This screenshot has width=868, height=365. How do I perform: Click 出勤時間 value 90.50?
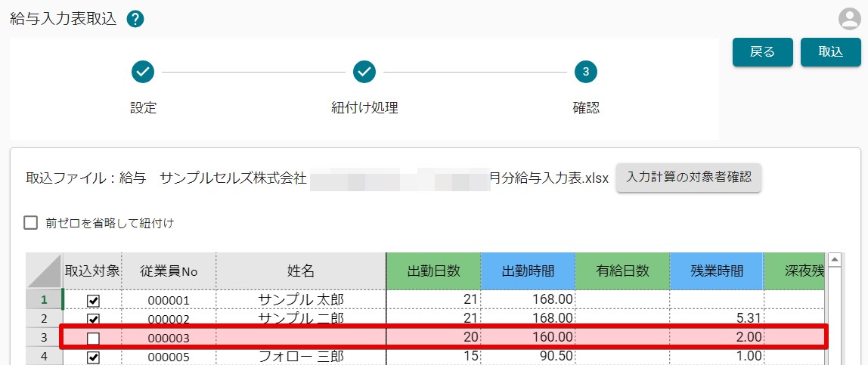pyautogui.click(x=528, y=357)
